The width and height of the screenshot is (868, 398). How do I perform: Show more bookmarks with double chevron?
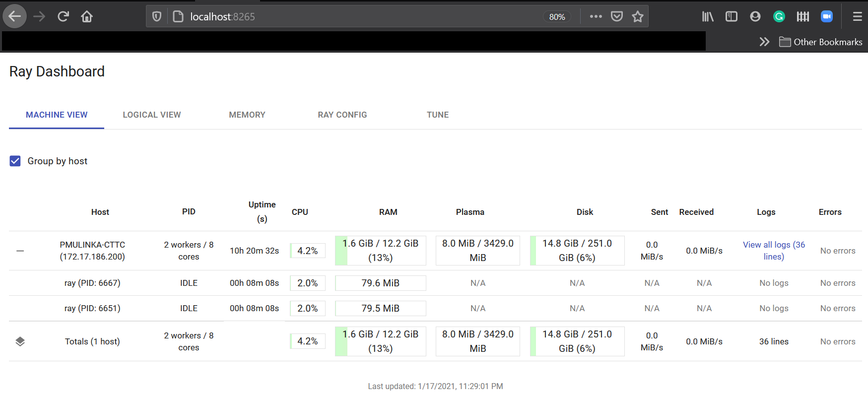764,42
